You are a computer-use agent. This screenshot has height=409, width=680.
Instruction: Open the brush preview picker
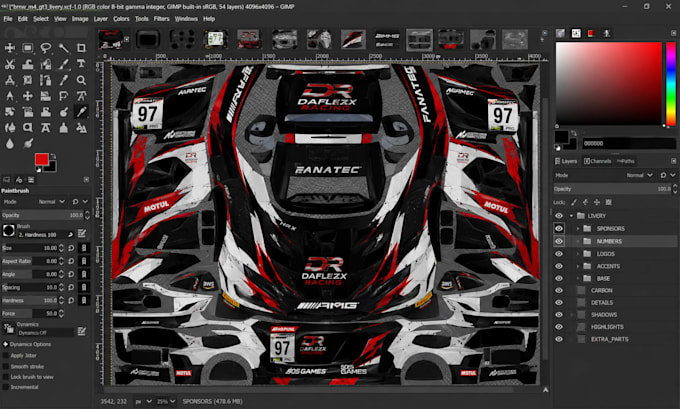coord(9,230)
